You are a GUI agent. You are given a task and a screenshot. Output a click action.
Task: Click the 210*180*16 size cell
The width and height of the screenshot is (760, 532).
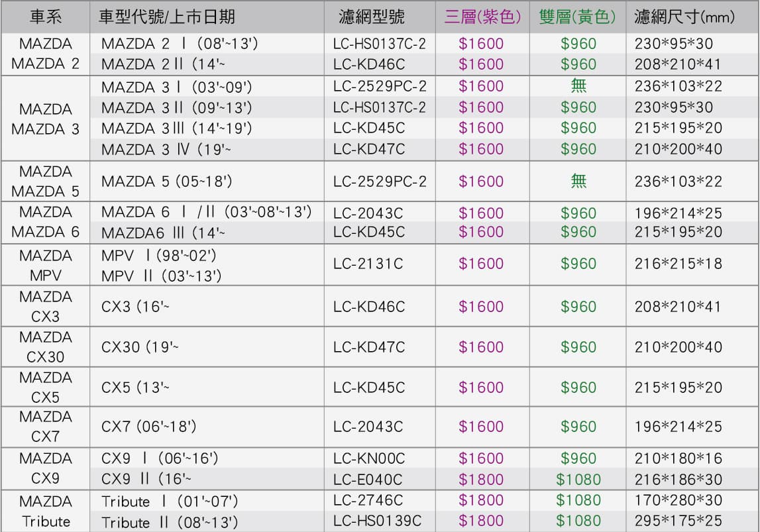tap(679, 458)
